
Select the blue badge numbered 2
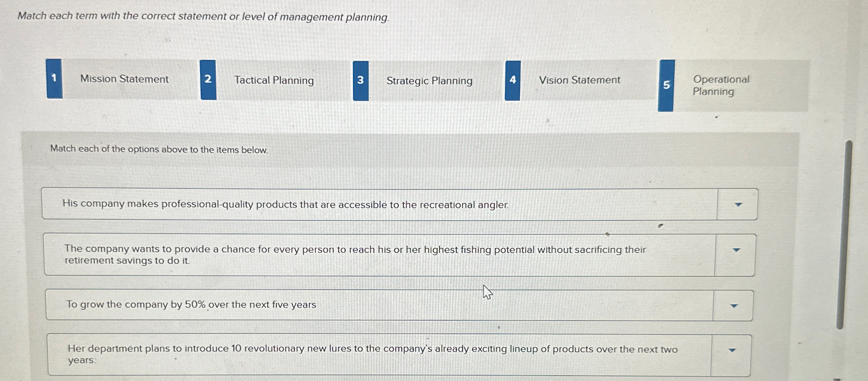tap(208, 79)
